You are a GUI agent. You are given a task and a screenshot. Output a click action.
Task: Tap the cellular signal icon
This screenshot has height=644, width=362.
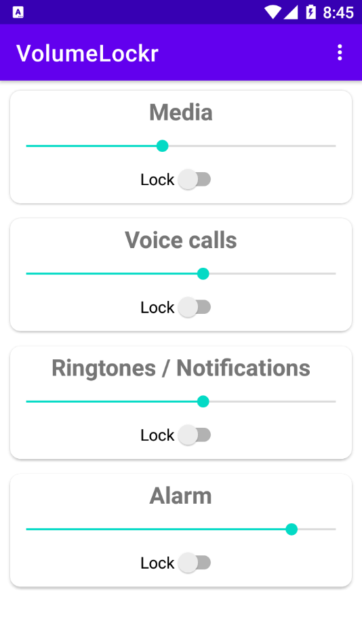point(291,12)
